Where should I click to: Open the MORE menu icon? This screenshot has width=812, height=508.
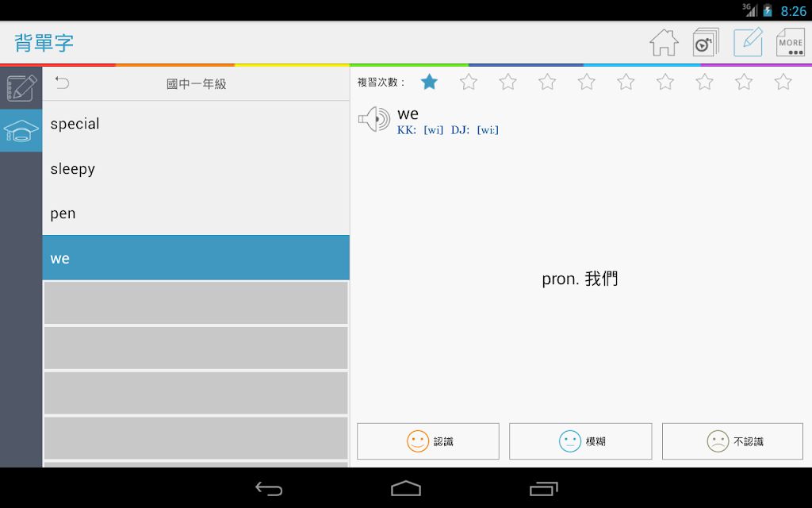[791, 42]
